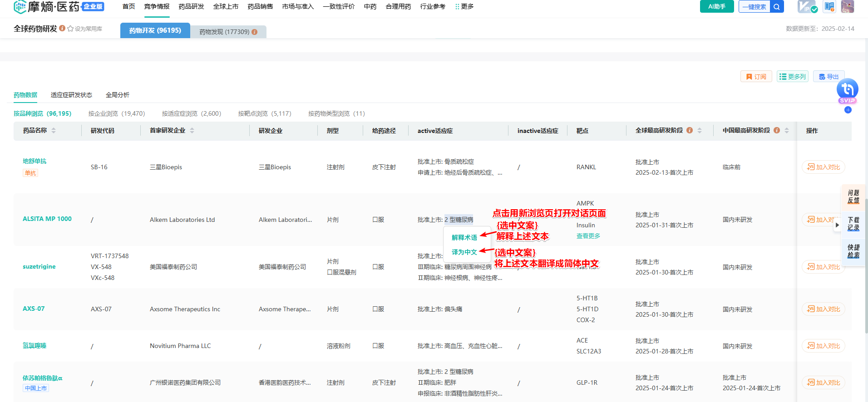Click the blue plus icon under SVIP
This screenshot has height=402, width=868.
point(848,110)
